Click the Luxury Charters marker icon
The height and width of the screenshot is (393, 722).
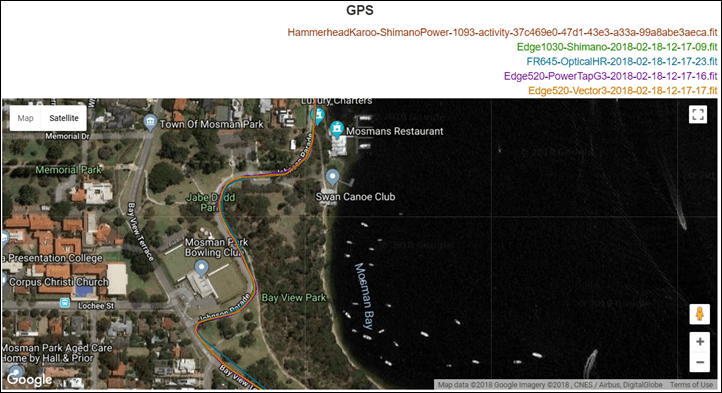[318, 116]
